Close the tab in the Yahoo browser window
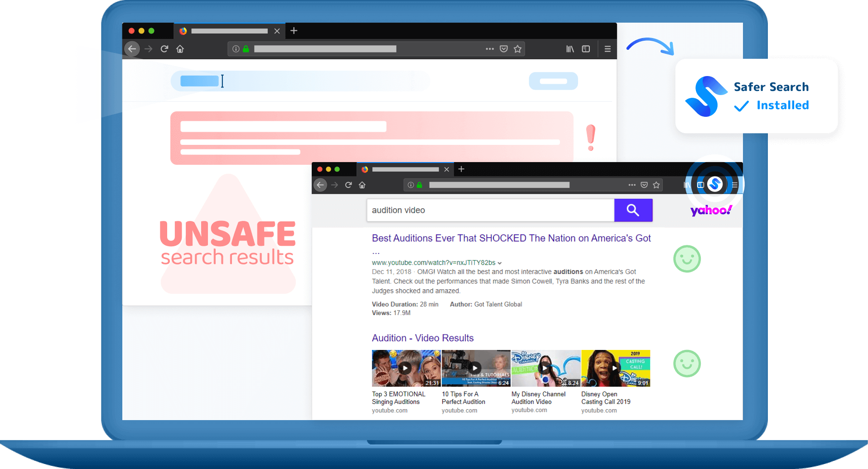Screen dimensions: 868x469 point(447,169)
